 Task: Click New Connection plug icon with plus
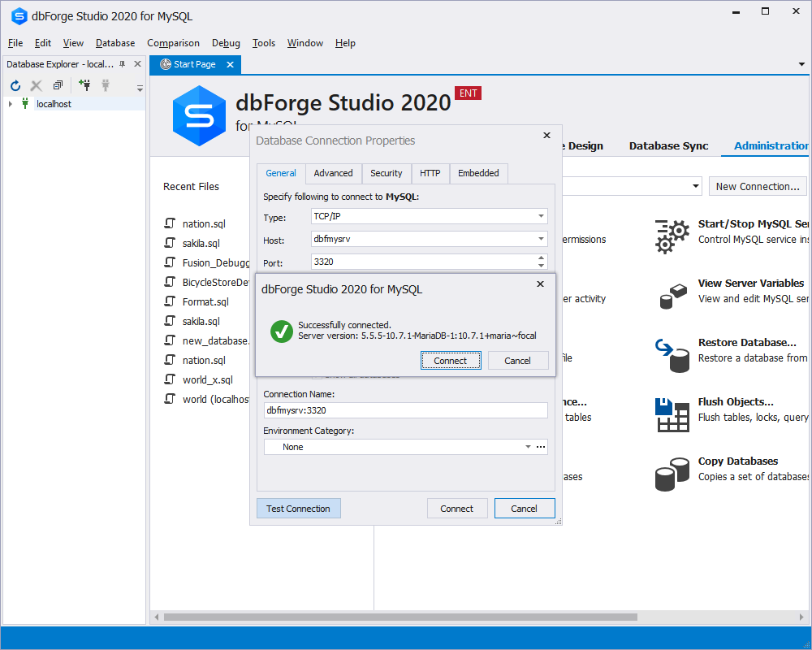[84, 85]
